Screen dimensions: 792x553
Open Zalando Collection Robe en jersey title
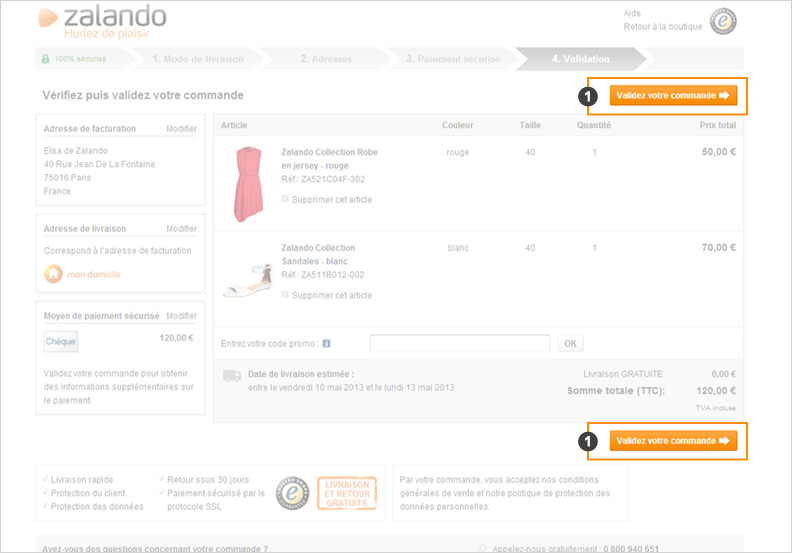tap(329, 159)
